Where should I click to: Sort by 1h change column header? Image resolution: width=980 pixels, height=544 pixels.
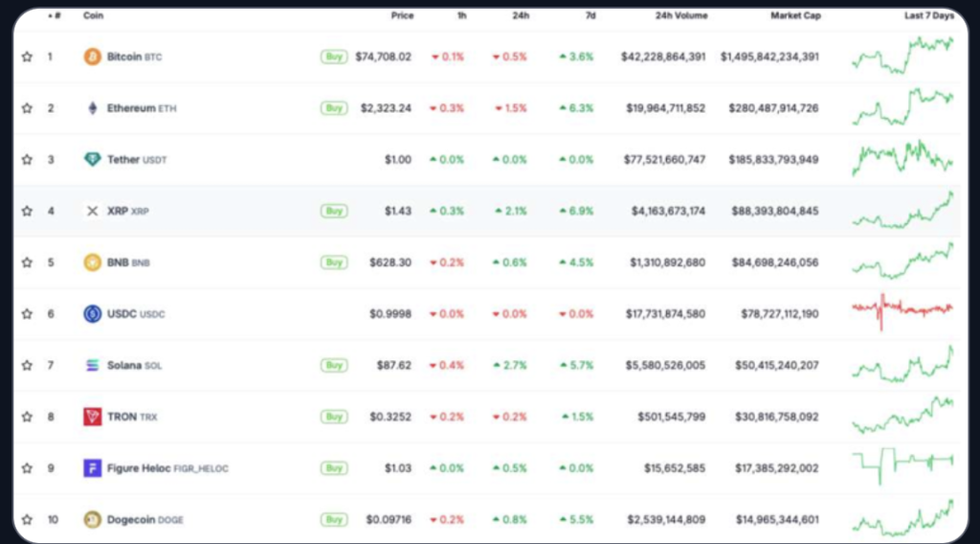click(462, 15)
